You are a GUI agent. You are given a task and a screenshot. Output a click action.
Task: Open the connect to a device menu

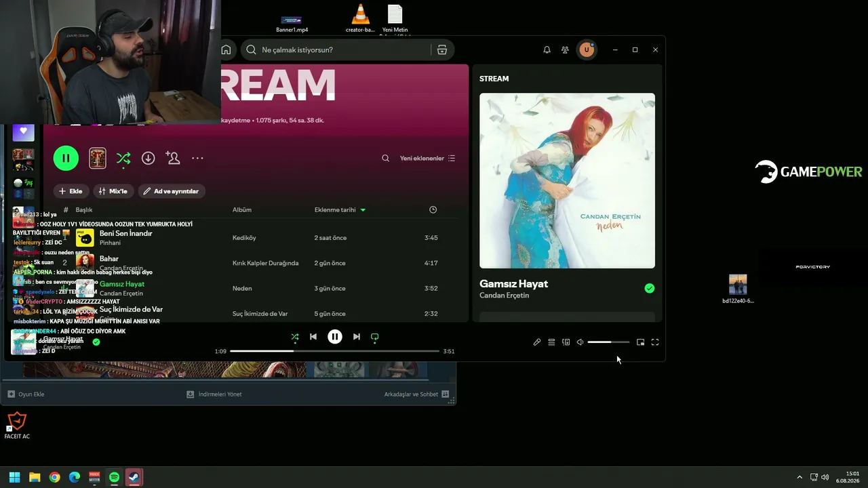click(x=566, y=342)
